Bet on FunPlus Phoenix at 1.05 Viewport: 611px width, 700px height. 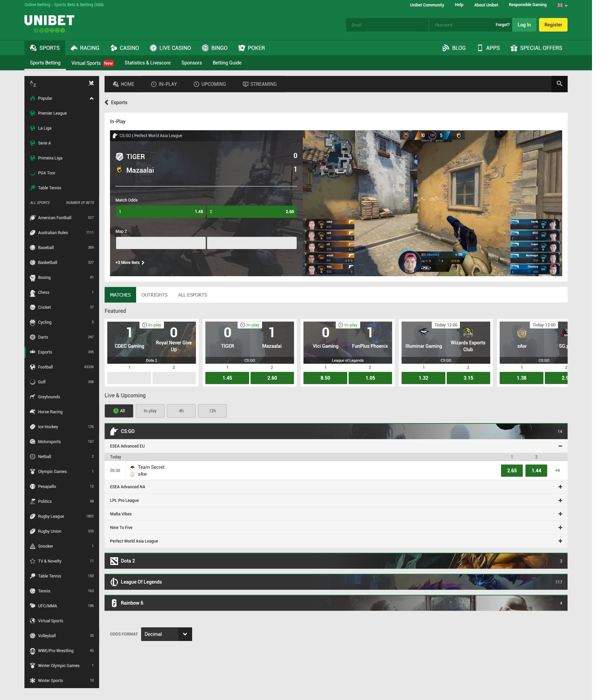(x=370, y=378)
